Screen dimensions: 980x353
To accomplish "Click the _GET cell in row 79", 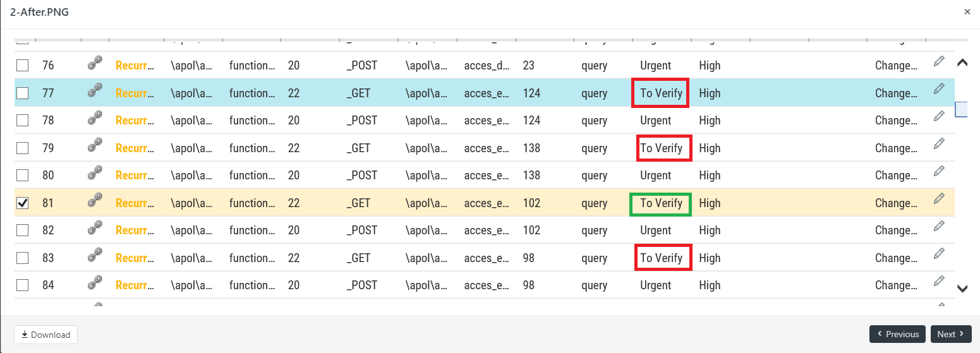I will tap(358, 148).
